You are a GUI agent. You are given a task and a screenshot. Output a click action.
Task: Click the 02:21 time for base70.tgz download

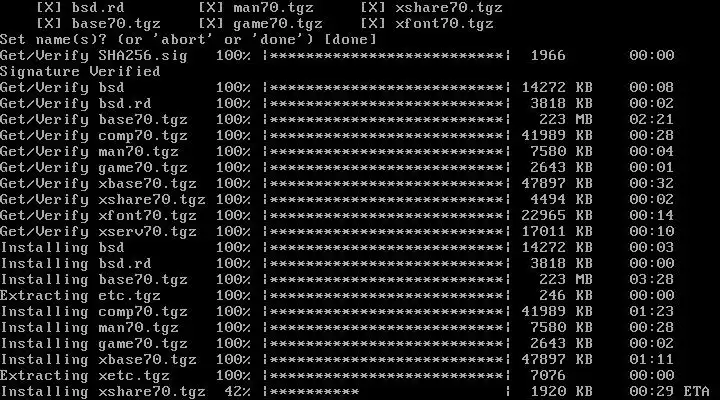(x=652, y=120)
